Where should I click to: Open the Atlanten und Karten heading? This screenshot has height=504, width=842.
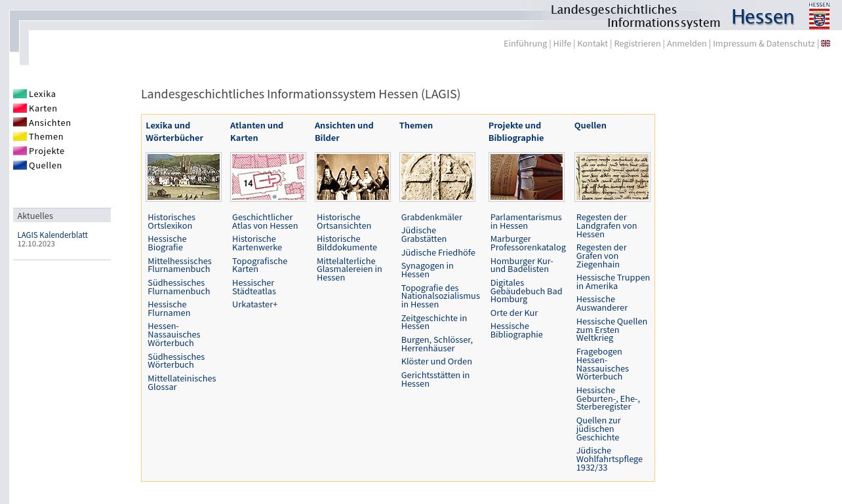pyautogui.click(x=256, y=131)
